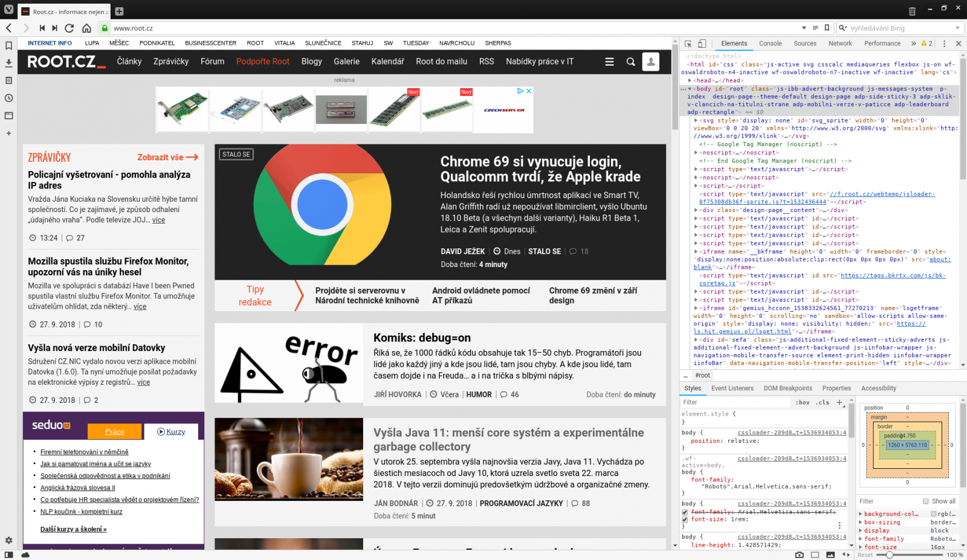Image resolution: width=967 pixels, height=560 pixels.
Task: Expand the background-color computed property
Action: (860, 514)
